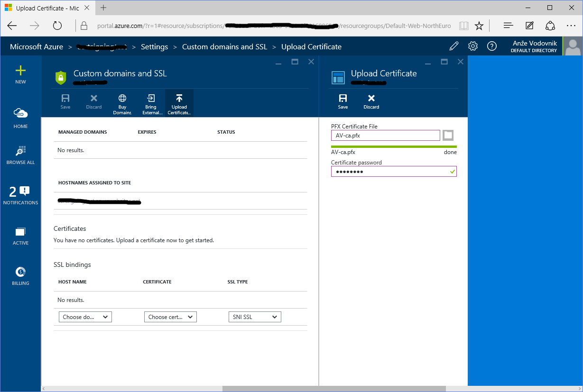Click Discard in Custom domains toolbar

pyautogui.click(x=94, y=101)
